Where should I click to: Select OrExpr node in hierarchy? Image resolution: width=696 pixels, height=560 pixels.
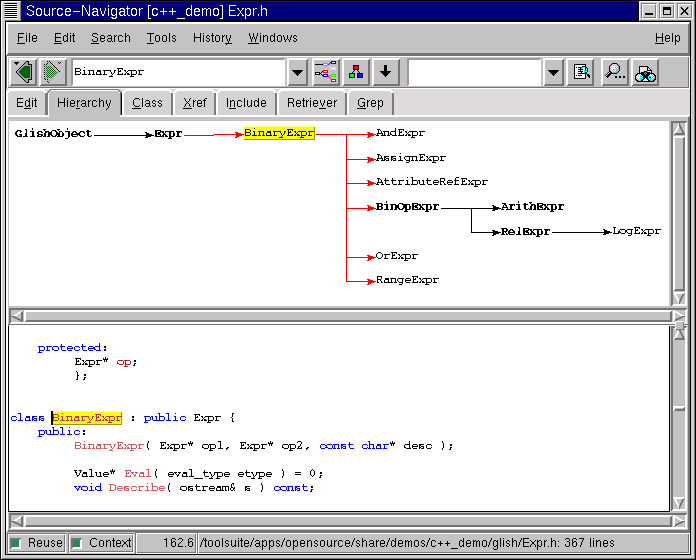pos(396,256)
